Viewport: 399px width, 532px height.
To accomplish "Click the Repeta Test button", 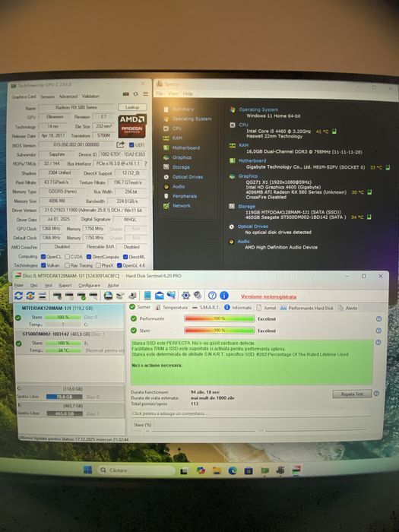I will click(x=352, y=394).
